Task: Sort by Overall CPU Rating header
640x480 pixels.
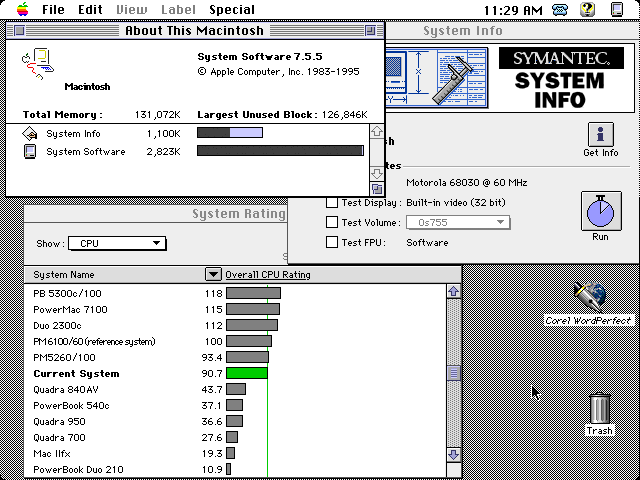Action: (268, 275)
